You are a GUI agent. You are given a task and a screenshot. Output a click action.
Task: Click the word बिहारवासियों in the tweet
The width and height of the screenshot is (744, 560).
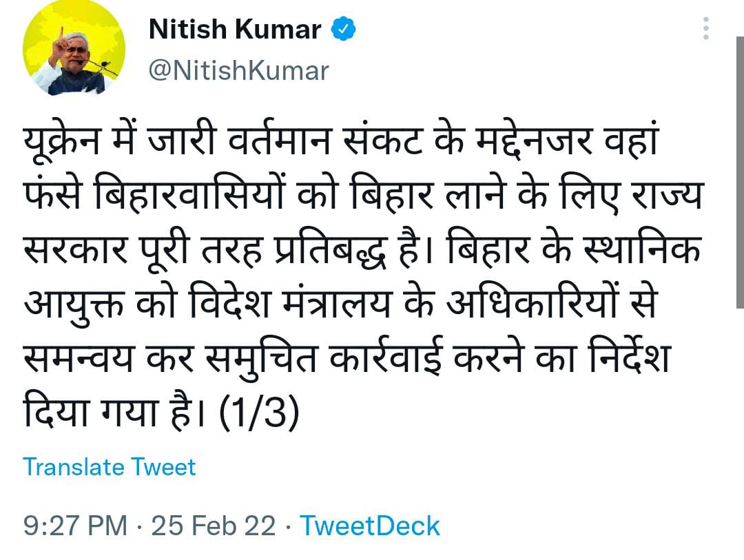click(190, 194)
